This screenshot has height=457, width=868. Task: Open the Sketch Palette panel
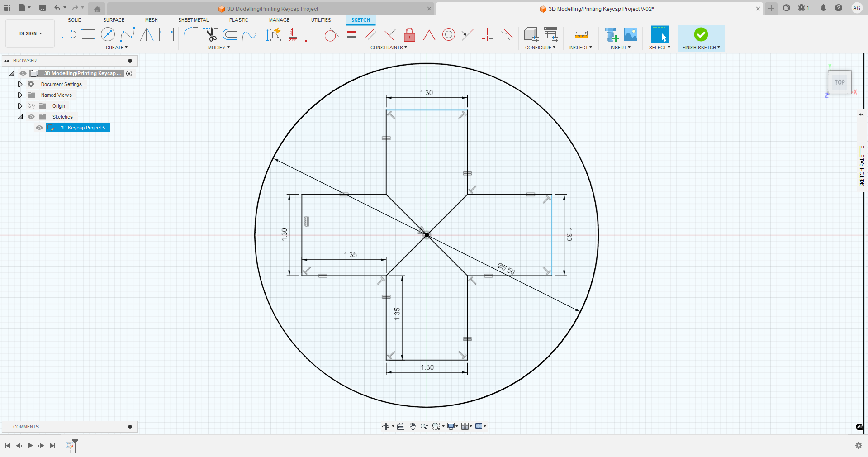(862, 166)
